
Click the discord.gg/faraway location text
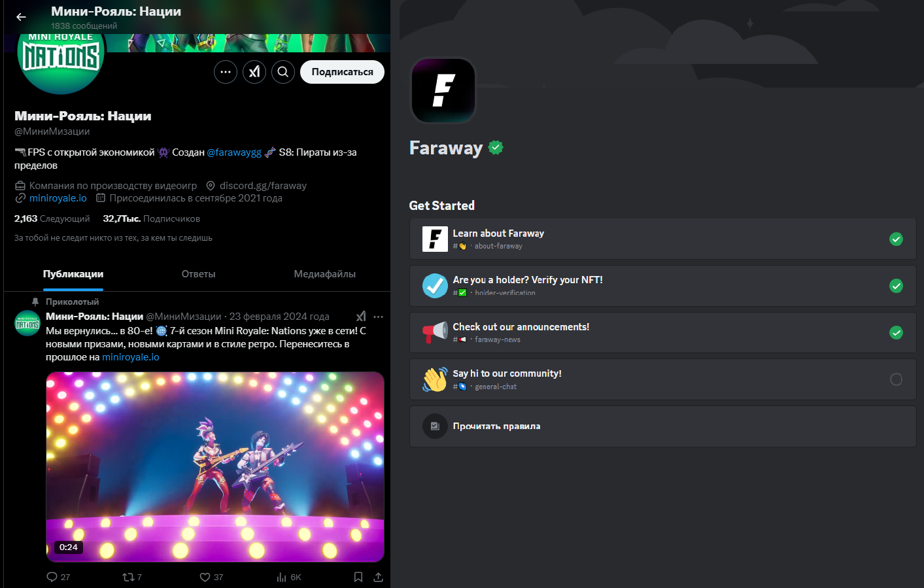[263, 186]
